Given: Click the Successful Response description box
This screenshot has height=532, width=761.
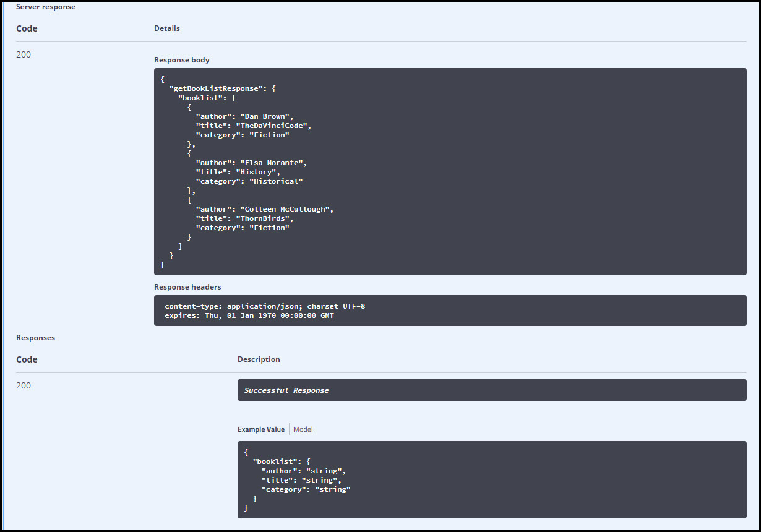Looking at the screenshot, I should point(491,390).
